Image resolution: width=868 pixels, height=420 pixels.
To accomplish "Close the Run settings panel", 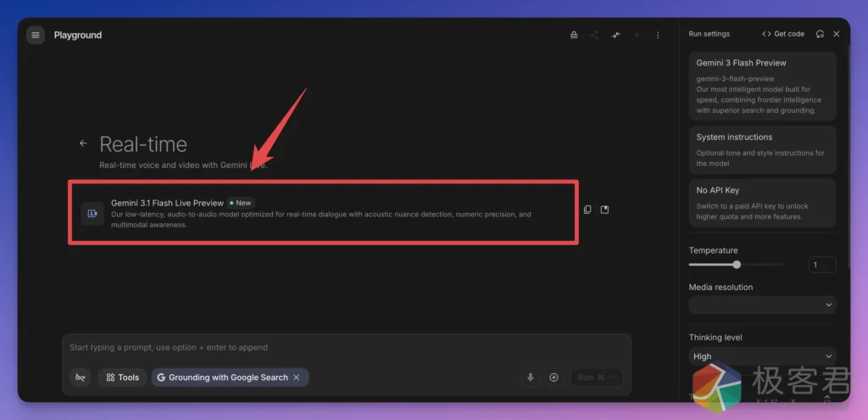I will (x=837, y=34).
